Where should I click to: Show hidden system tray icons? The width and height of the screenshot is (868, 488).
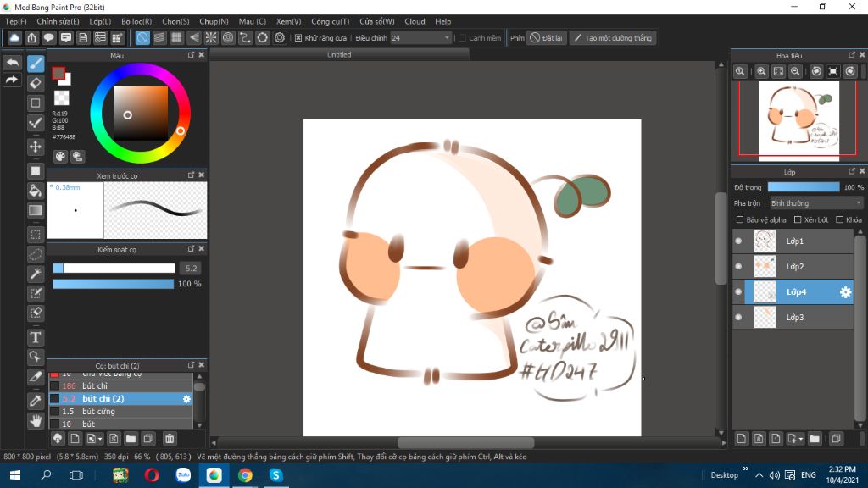click(759, 475)
